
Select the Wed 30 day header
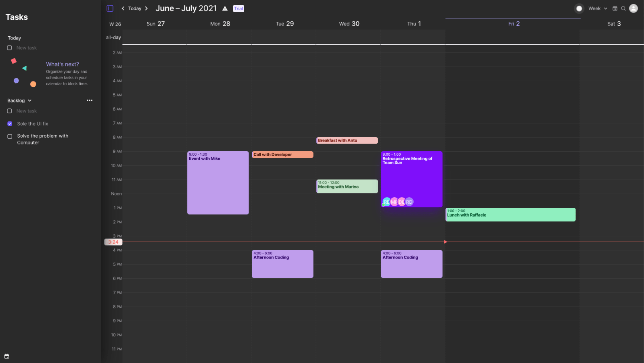[x=349, y=24]
